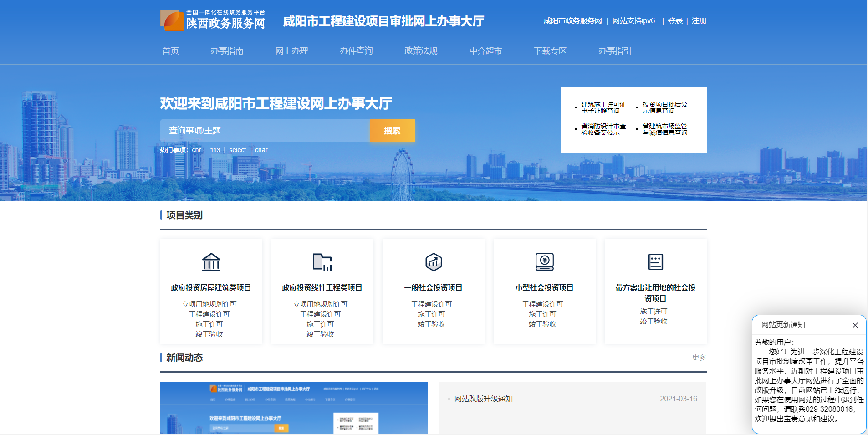Click the 更多 link beside 新闻动态
Viewport: 868px width, 435px height.
[x=699, y=357]
